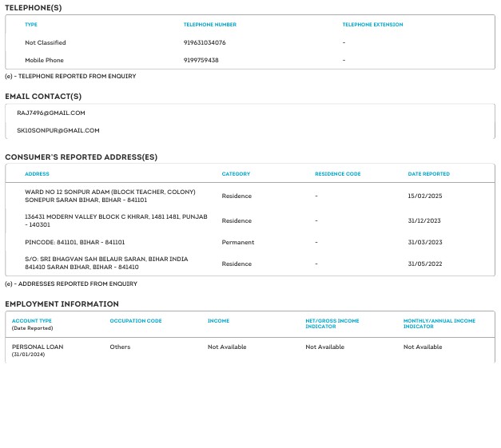This screenshot has width=501, height=448.
Task: Click the date 31/05/2022 in addresses
Action: pyautogui.click(x=424, y=264)
